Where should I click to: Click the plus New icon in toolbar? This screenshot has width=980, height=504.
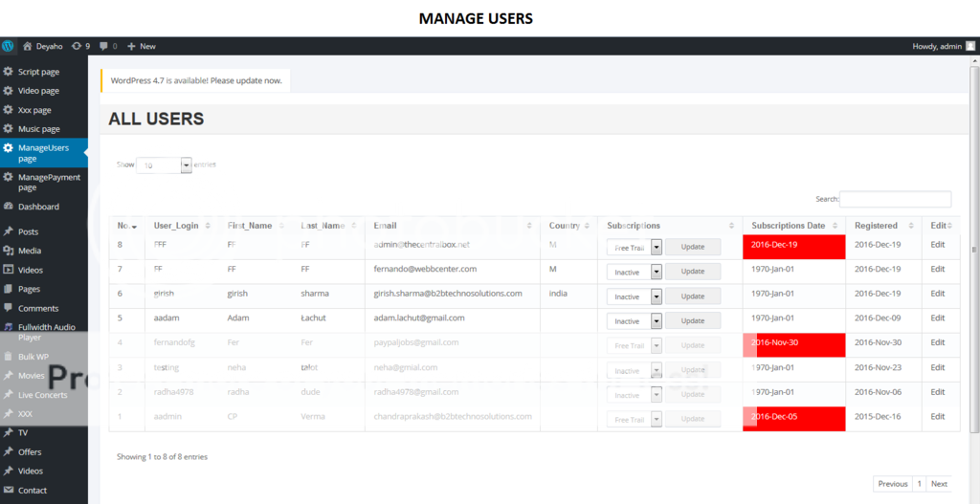pyautogui.click(x=131, y=46)
